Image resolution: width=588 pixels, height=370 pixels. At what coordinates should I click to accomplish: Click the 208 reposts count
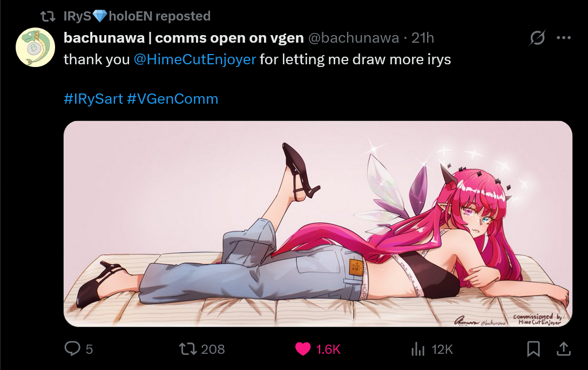tap(213, 349)
